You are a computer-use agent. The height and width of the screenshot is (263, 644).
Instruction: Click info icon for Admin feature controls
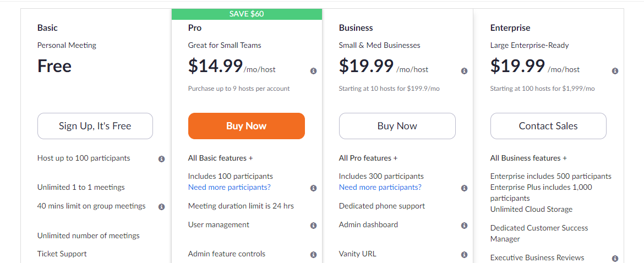click(x=313, y=255)
